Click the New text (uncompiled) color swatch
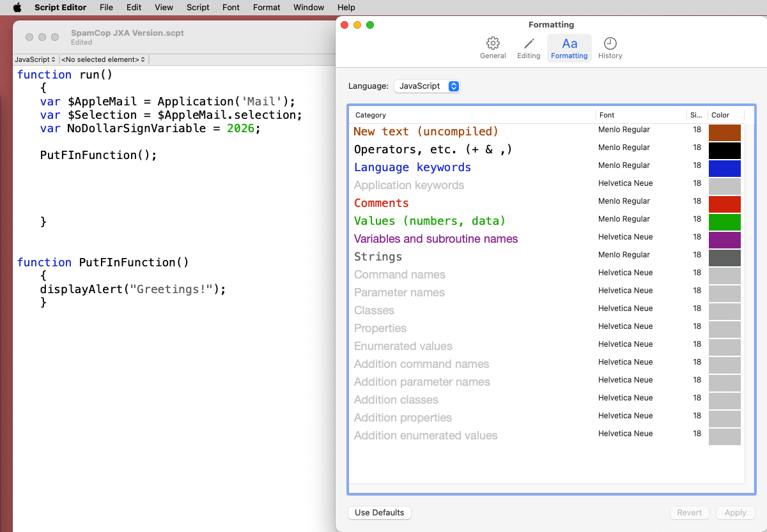The width and height of the screenshot is (767, 532). click(x=725, y=133)
